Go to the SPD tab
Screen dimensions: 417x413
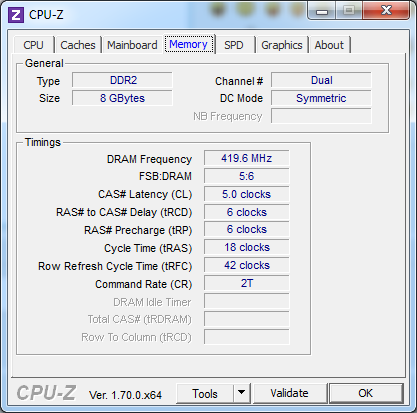(234, 45)
